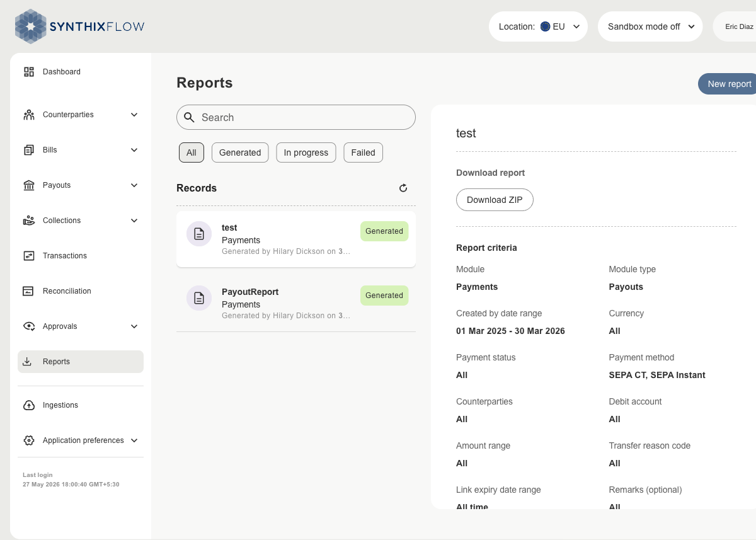The image size is (756, 540).
Task: Go to Reconciliation page
Action: pyautogui.click(x=81, y=291)
